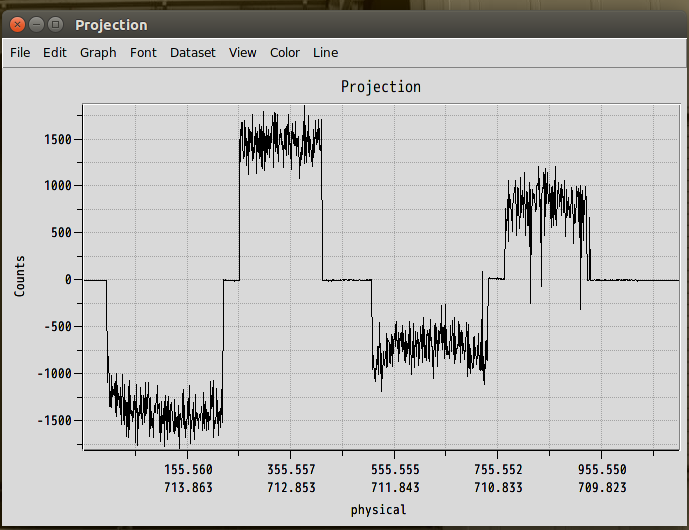
Task: Open the Line menu
Action: point(325,52)
